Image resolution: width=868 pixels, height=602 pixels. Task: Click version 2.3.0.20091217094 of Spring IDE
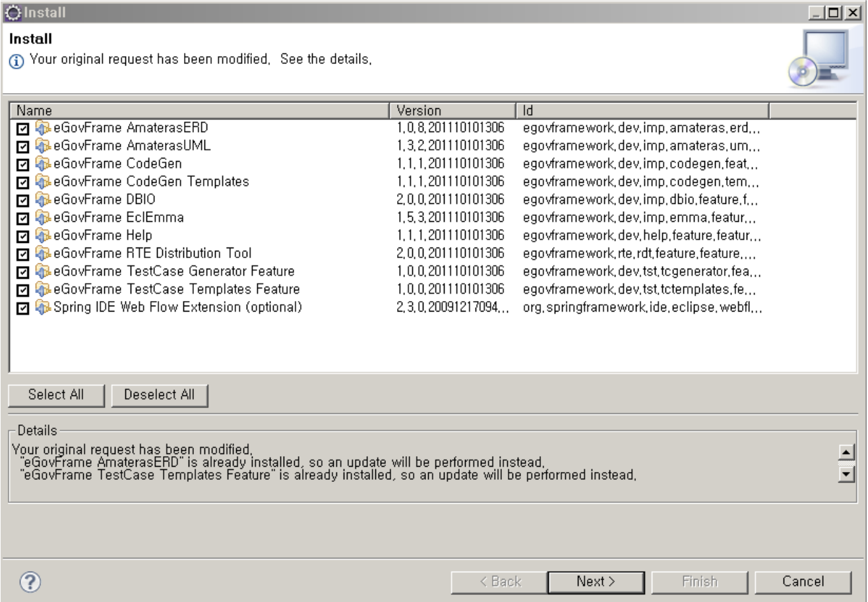[453, 307]
